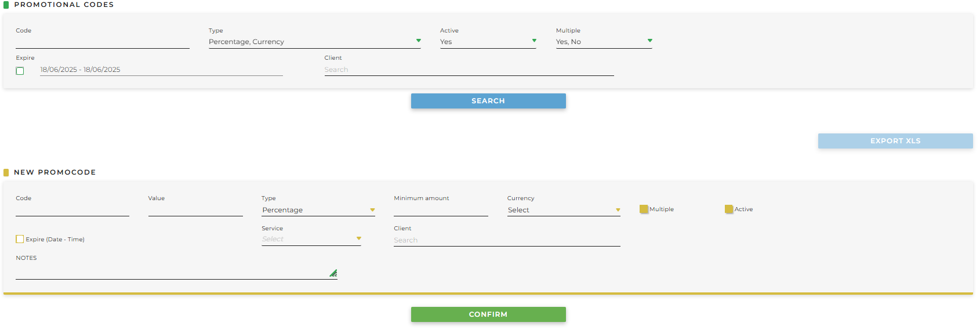
Task: Open new promocode Type dropdown
Action: (318, 210)
